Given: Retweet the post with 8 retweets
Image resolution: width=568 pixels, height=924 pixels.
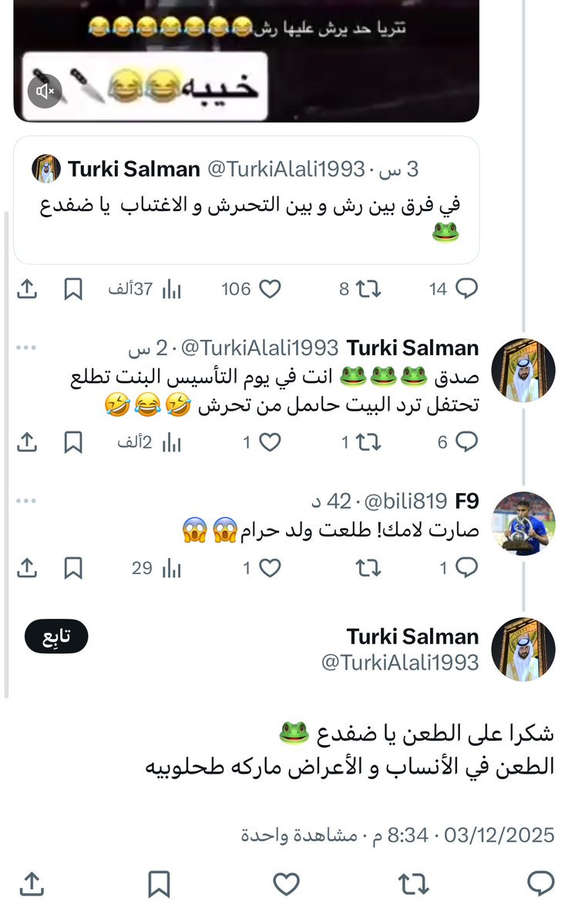Looking at the screenshot, I should click(x=369, y=289).
